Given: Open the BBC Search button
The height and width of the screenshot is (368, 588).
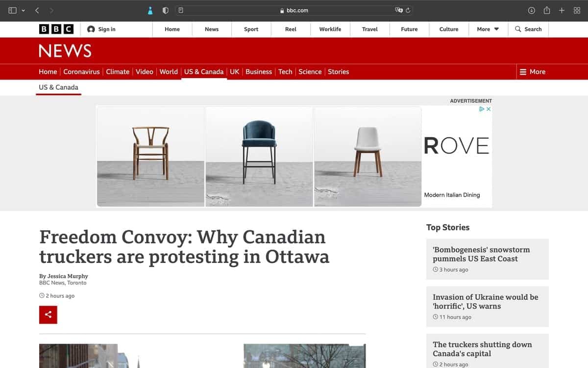Looking at the screenshot, I should point(528,29).
